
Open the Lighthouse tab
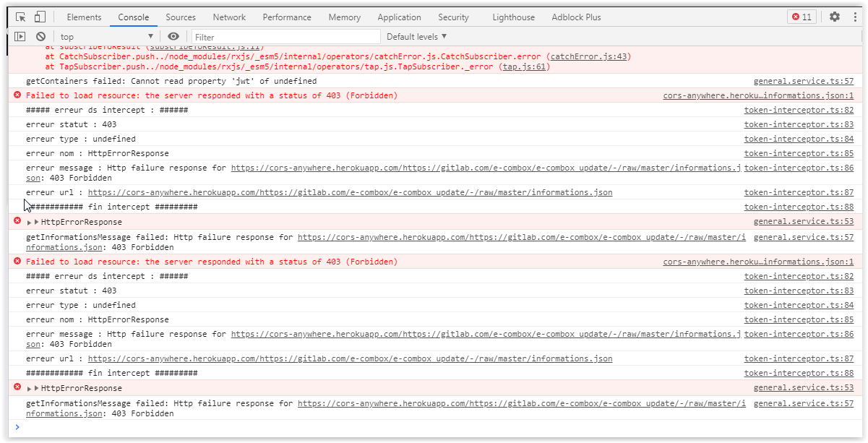(513, 17)
